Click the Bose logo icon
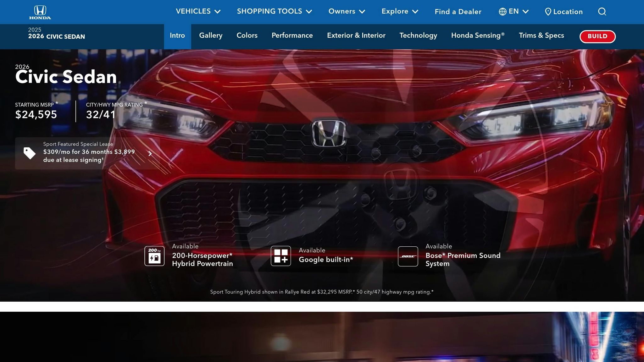 (x=408, y=256)
